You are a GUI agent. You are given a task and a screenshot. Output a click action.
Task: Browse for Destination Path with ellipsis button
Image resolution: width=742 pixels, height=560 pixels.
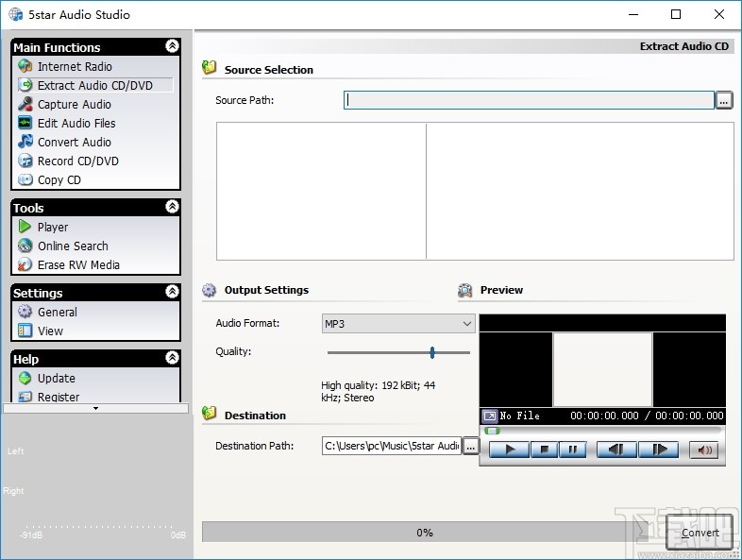[470, 446]
